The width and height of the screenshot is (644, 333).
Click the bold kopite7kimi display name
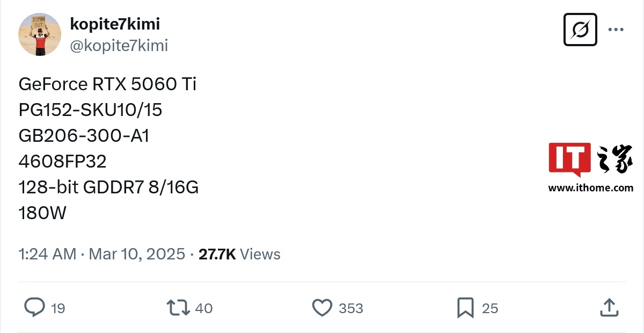tap(115, 24)
